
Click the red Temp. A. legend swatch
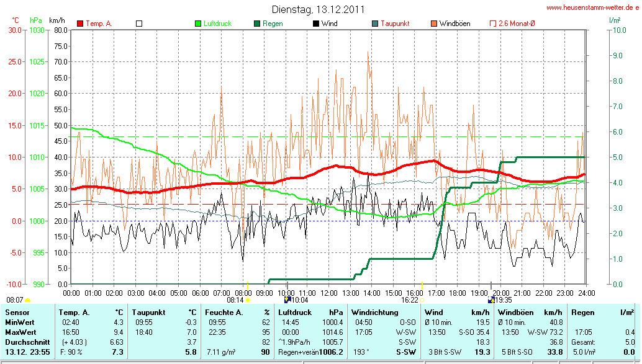(x=80, y=24)
